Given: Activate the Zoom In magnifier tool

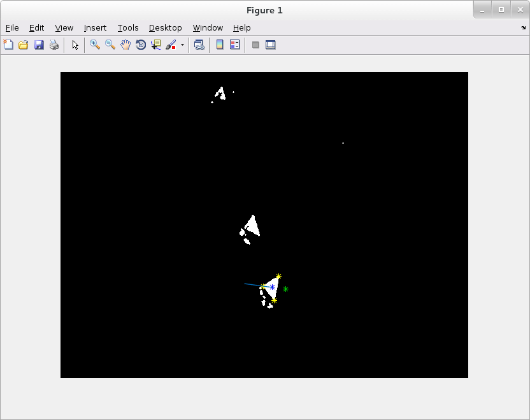Looking at the screenshot, I should click(95, 45).
